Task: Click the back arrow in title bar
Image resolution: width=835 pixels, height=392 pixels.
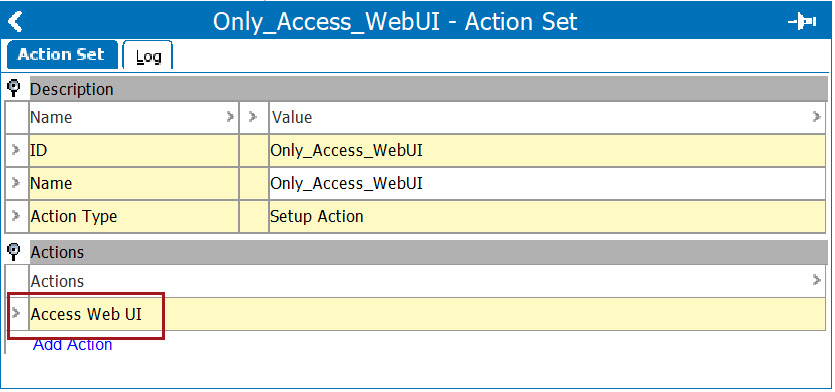Action: pyautogui.click(x=15, y=22)
